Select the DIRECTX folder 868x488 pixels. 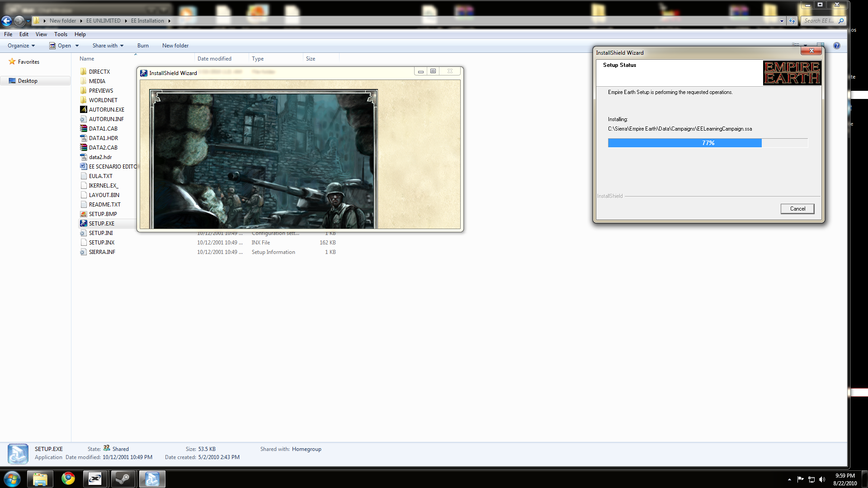pyautogui.click(x=99, y=71)
